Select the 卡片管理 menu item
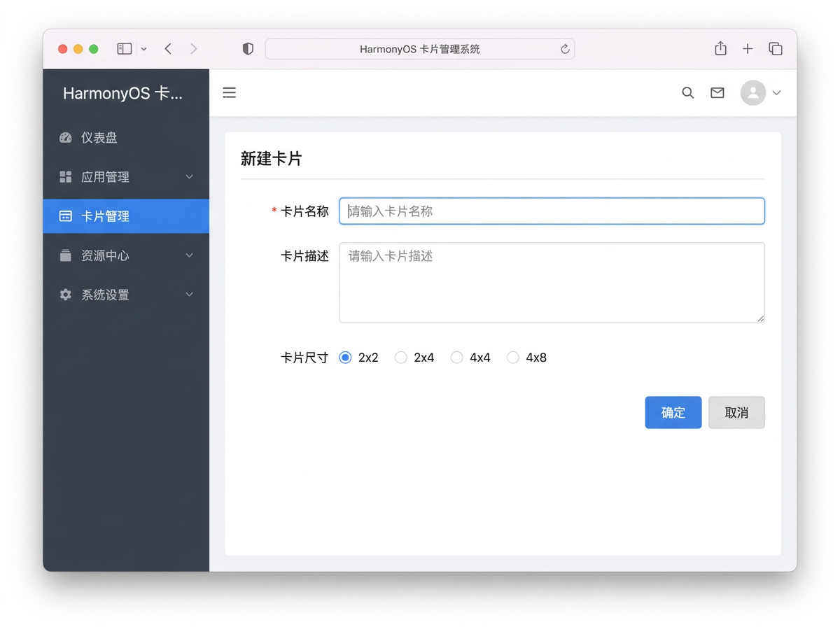 click(x=126, y=216)
